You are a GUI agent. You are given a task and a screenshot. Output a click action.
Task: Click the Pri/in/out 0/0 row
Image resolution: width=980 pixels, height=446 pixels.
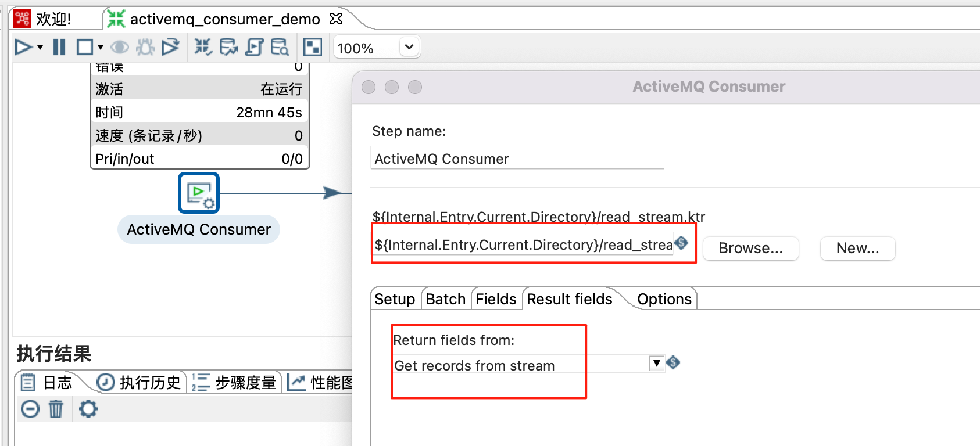point(199,159)
